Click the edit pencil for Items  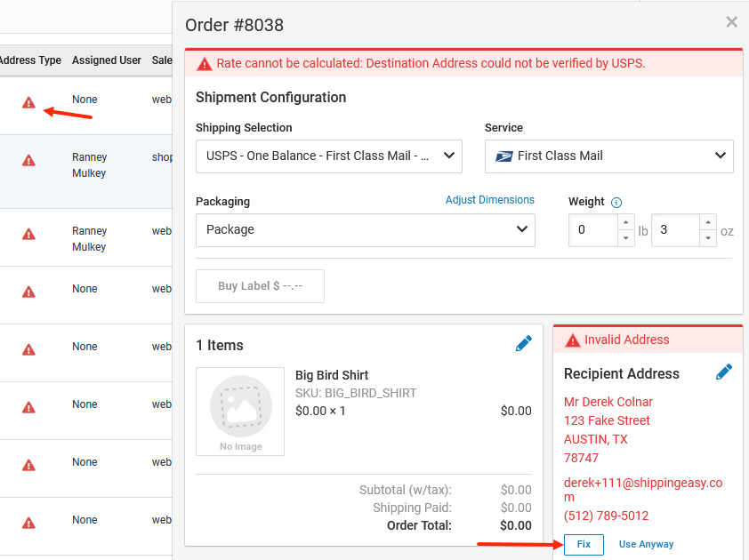click(524, 343)
